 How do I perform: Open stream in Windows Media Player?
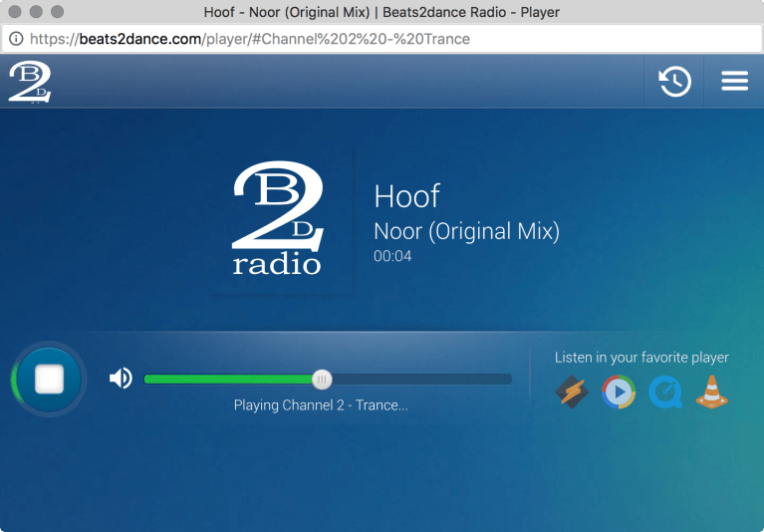pyautogui.click(x=619, y=392)
